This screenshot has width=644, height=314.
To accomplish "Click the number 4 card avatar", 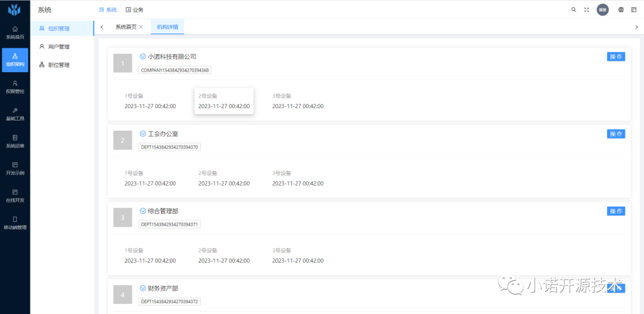I will [123, 295].
